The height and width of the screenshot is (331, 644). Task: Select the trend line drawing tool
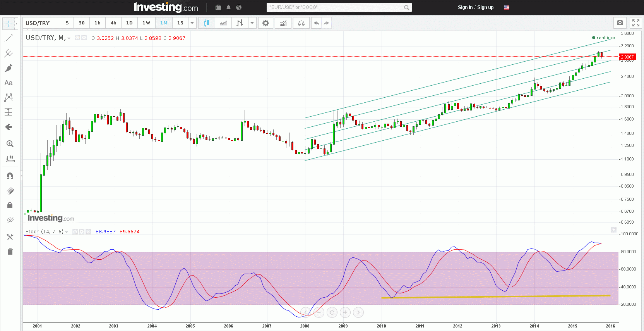(9, 38)
